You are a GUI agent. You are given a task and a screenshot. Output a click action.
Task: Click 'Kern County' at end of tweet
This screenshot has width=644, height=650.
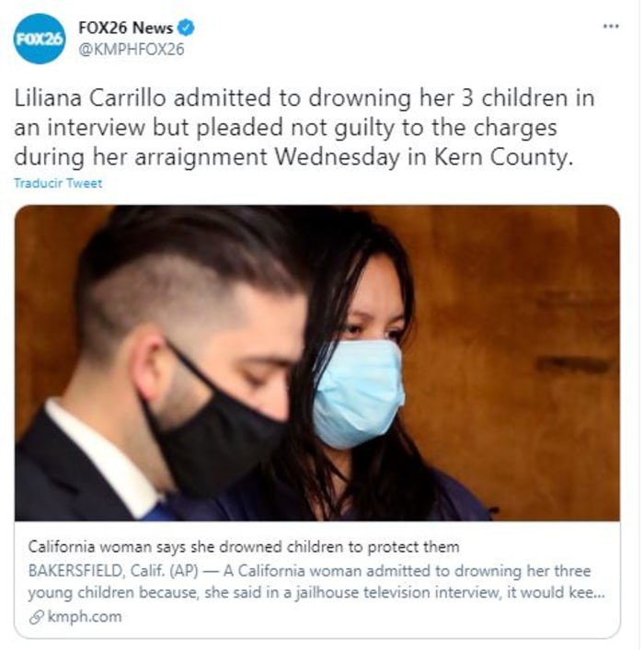[503, 157]
